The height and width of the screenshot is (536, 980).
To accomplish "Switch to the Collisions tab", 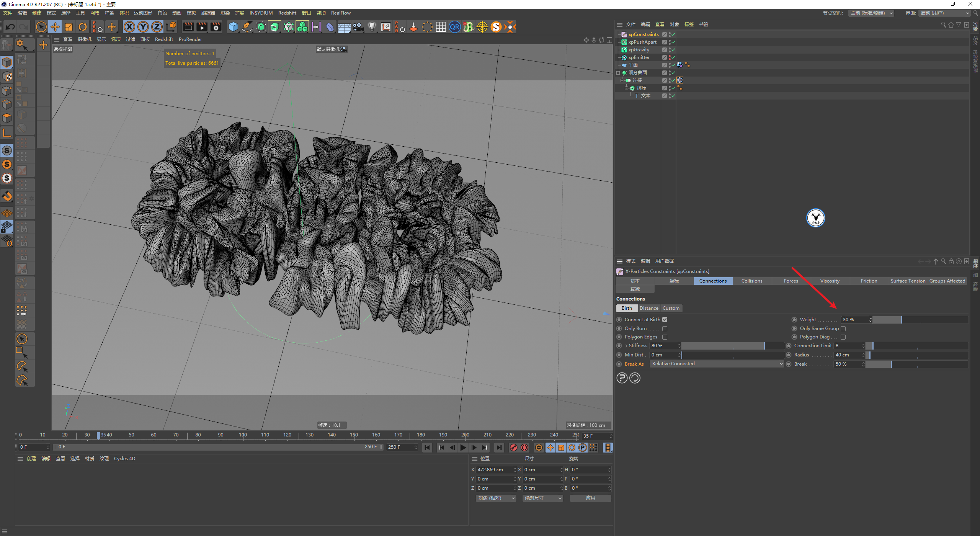I will click(x=751, y=281).
